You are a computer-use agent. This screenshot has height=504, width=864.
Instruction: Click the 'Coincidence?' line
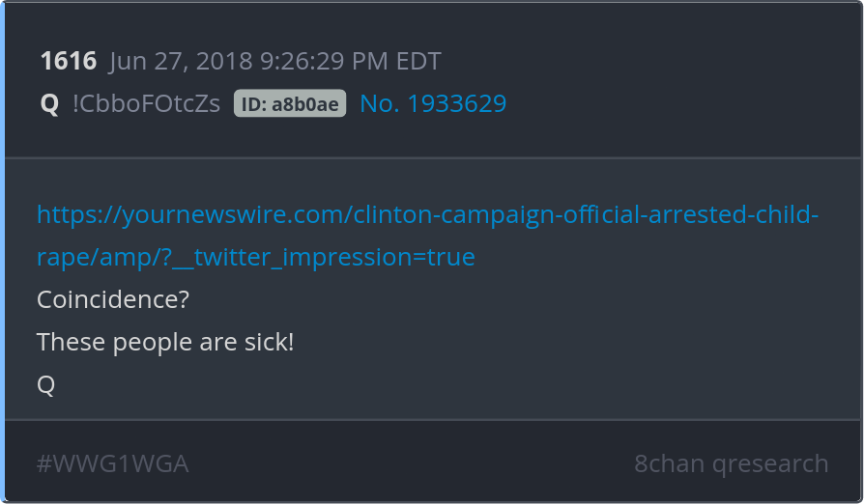click(x=113, y=299)
